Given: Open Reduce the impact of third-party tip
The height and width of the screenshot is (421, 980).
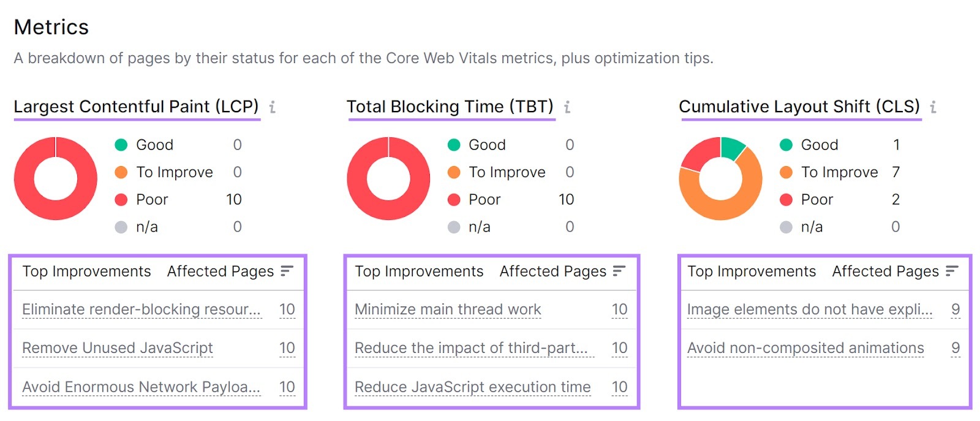Looking at the screenshot, I should (x=471, y=348).
